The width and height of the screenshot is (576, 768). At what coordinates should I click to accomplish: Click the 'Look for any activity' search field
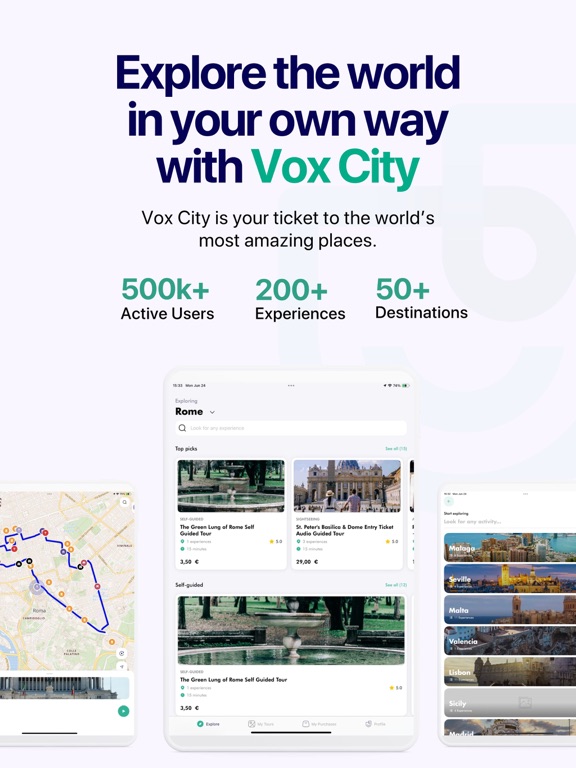(509, 522)
